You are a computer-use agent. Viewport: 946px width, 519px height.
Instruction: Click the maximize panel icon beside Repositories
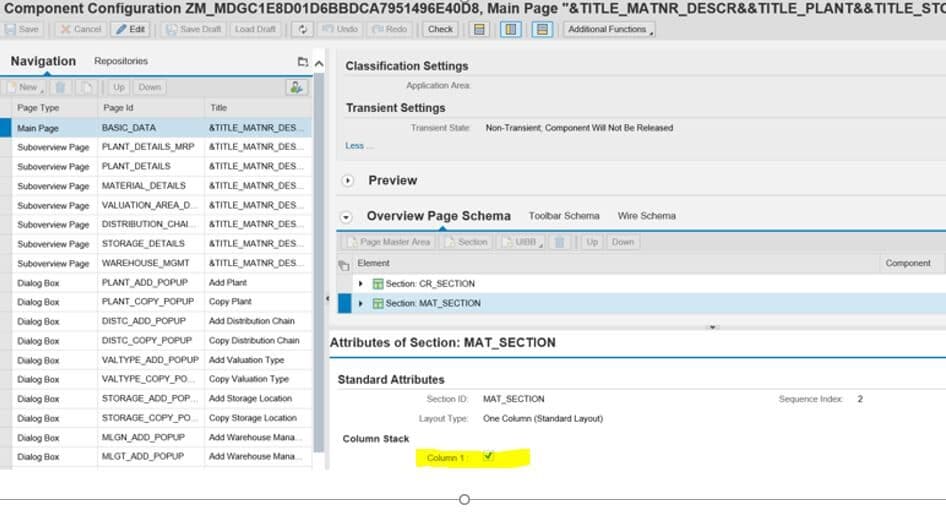pos(302,62)
